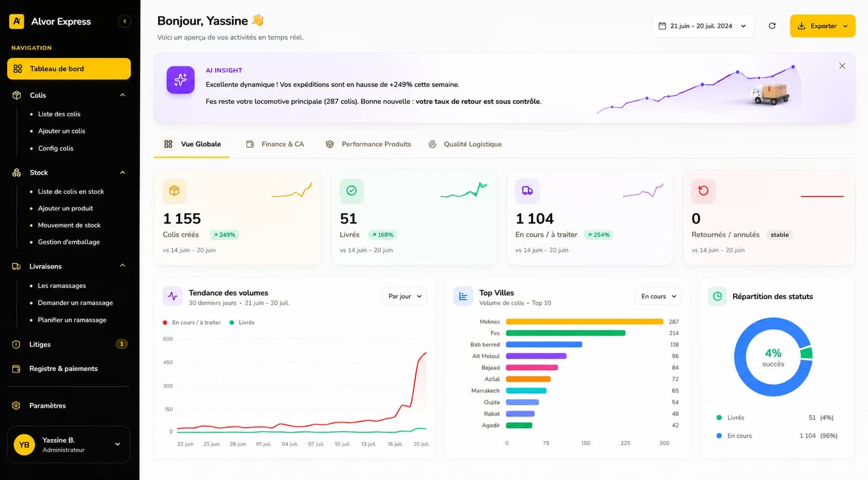This screenshot has height=480, width=868.
Task: Open Liste des colis
Action: click(59, 114)
